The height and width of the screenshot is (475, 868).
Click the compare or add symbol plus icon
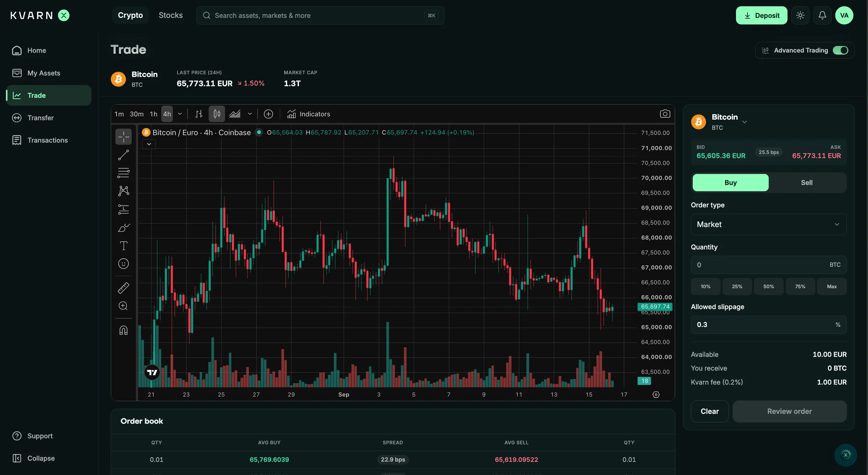point(268,114)
